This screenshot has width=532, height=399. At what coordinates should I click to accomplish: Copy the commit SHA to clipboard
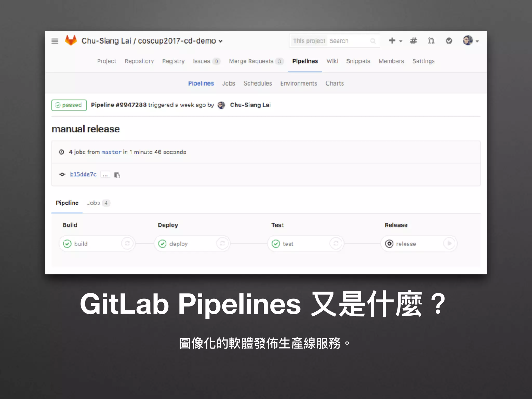point(117,175)
